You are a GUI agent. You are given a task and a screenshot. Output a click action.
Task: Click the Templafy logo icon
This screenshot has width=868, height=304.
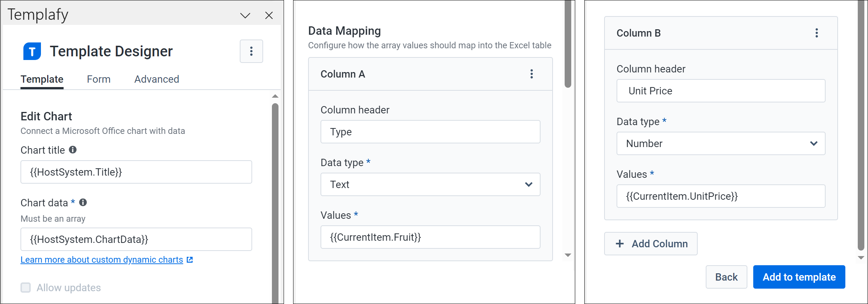point(32,51)
